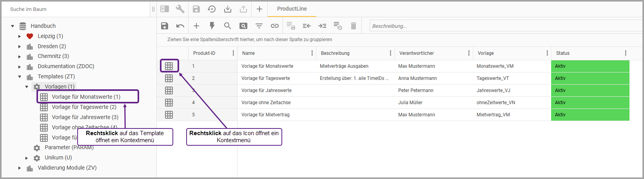Select Vorlage für Tageswerte (2) in tree
Image resolution: width=644 pixels, height=179 pixels.
[x=84, y=107]
